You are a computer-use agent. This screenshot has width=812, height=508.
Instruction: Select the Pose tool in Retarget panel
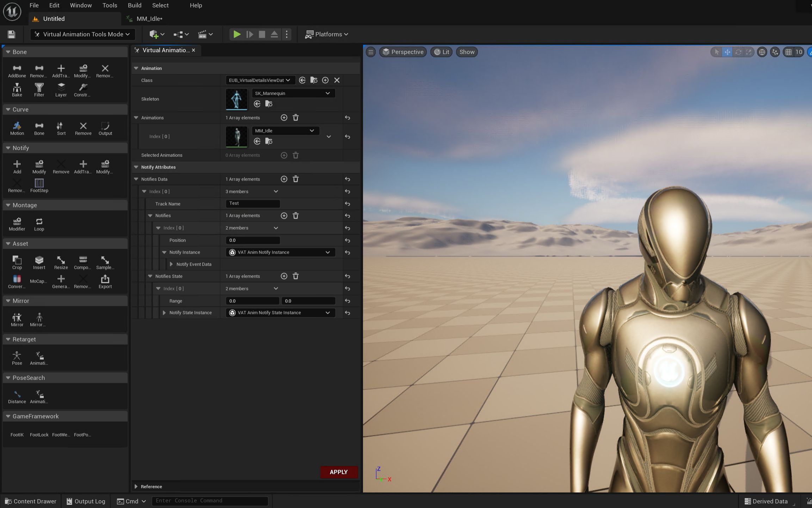click(17, 357)
